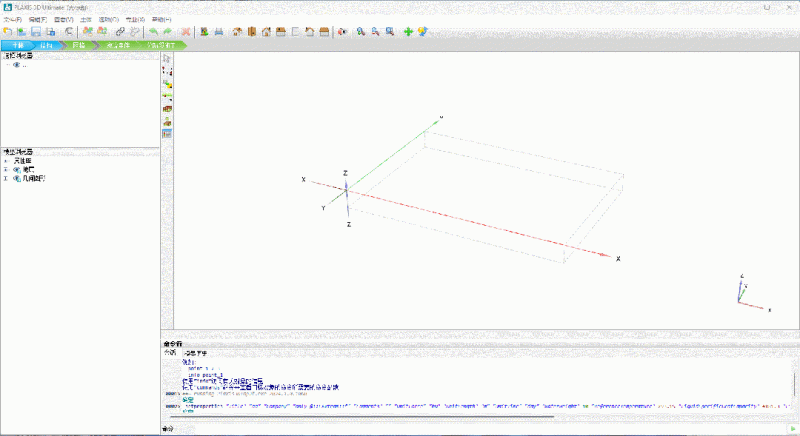Click the red X delete icon
The image size is (800, 436).
click(x=186, y=32)
